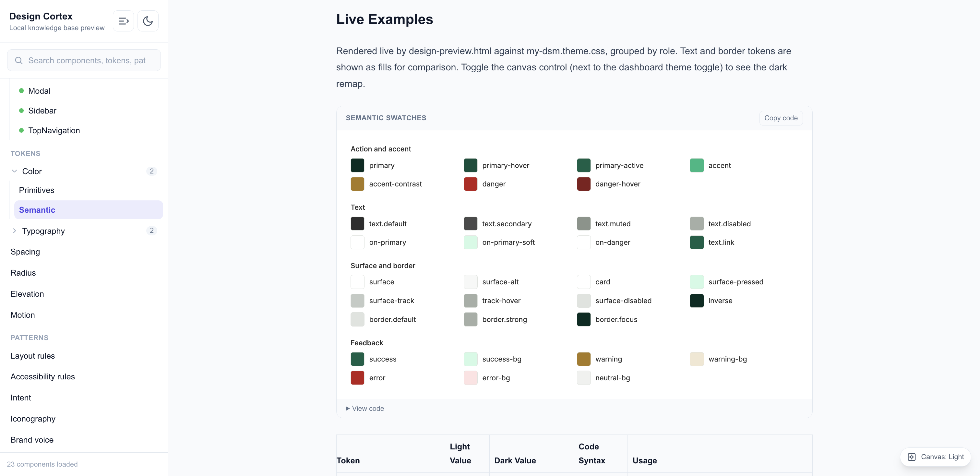Click the SEMANTIC SWATCHES panel title
Screen dimensions: 980x476
(x=386, y=118)
